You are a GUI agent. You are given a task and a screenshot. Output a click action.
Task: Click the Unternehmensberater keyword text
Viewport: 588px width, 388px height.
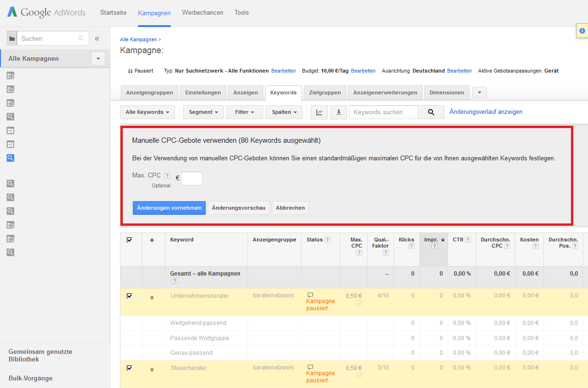coord(200,296)
